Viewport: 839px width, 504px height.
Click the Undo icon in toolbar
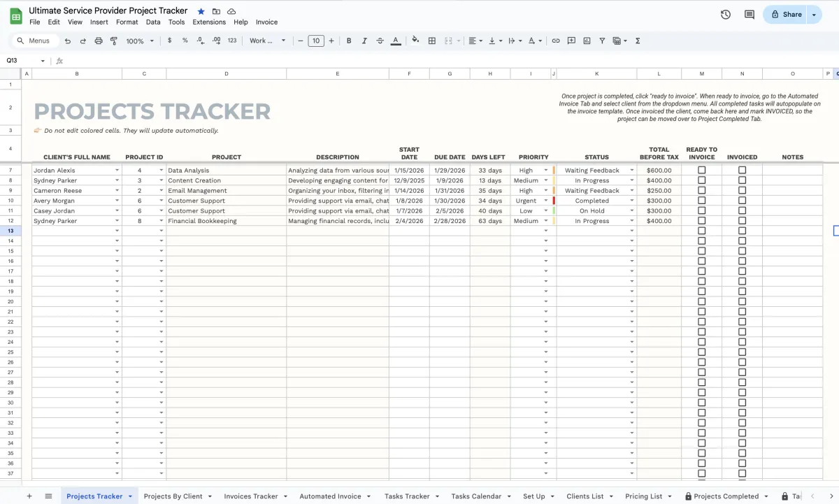tap(68, 41)
